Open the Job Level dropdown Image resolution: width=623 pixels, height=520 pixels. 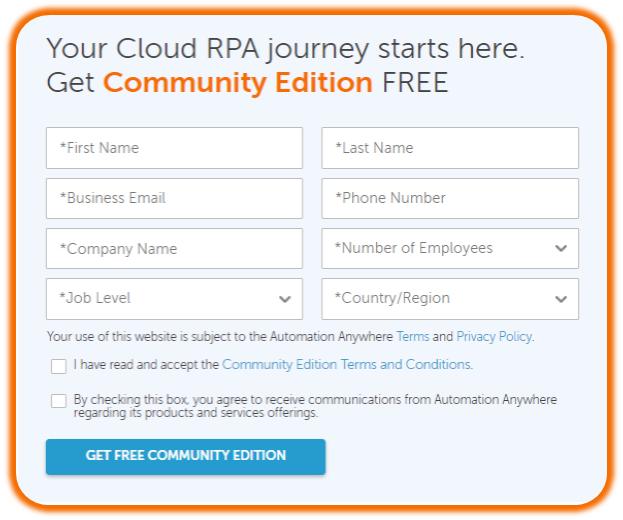tap(174, 299)
